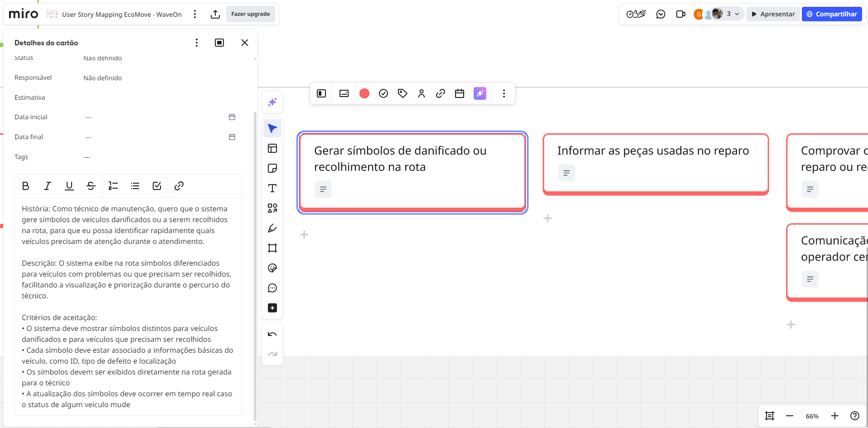Select the Frame tool
The width and height of the screenshot is (868, 428).
click(x=272, y=248)
